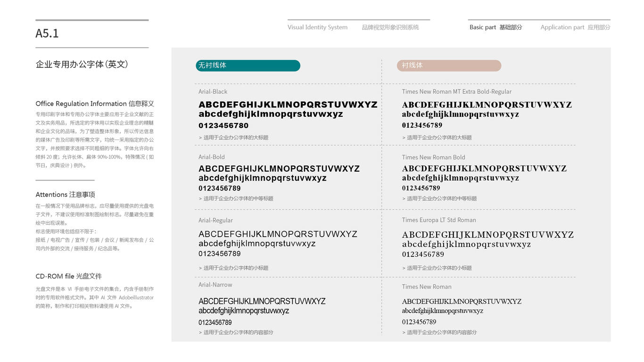Click the Arial-Black uppercase alphabet sample
The image size is (644, 362).
(x=288, y=105)
